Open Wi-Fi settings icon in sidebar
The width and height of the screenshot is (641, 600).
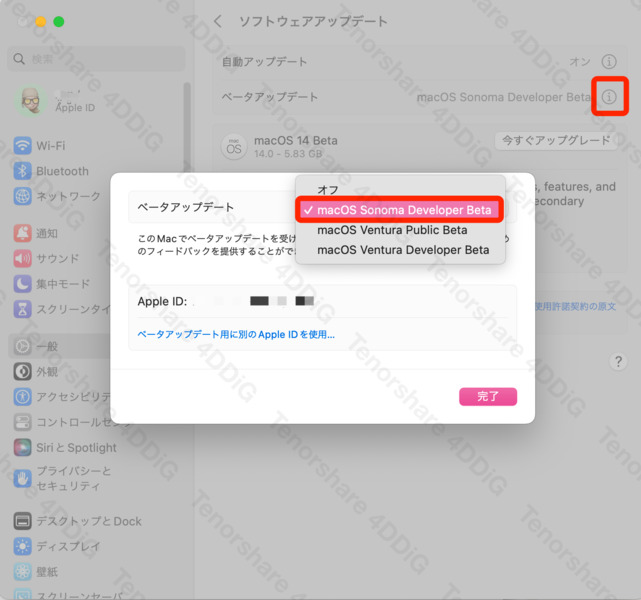coord(22,146)
